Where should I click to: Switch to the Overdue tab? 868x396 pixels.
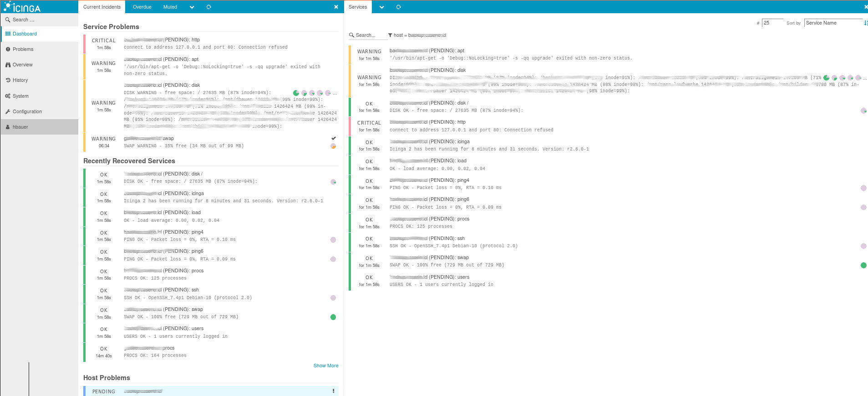point(142,7)
